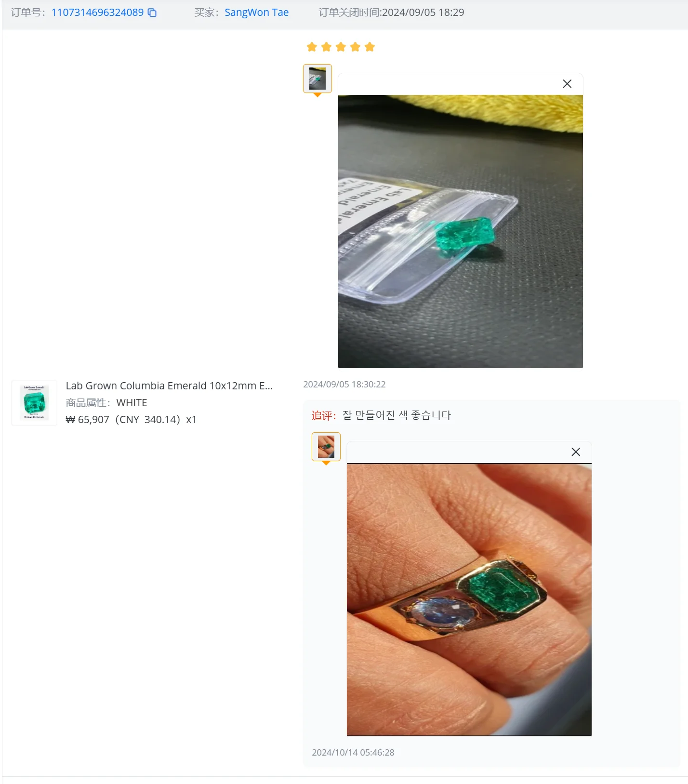The height and width of the screenshot is (784, 688).
Task: Close the enlarged ring photo preview
Action: click(x=576, y=452)
